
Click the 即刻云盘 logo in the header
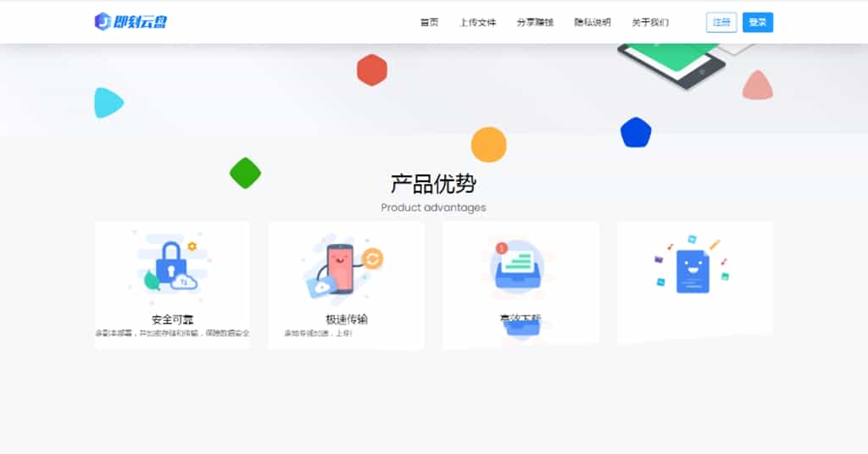131,21
